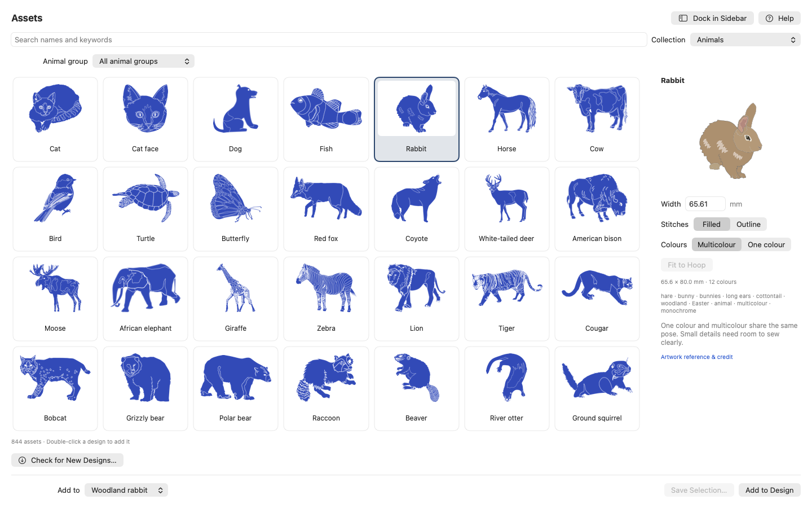Open the Collection dropdown showing Animals
Screen dimensions: 812x508
tap(745, 40)
